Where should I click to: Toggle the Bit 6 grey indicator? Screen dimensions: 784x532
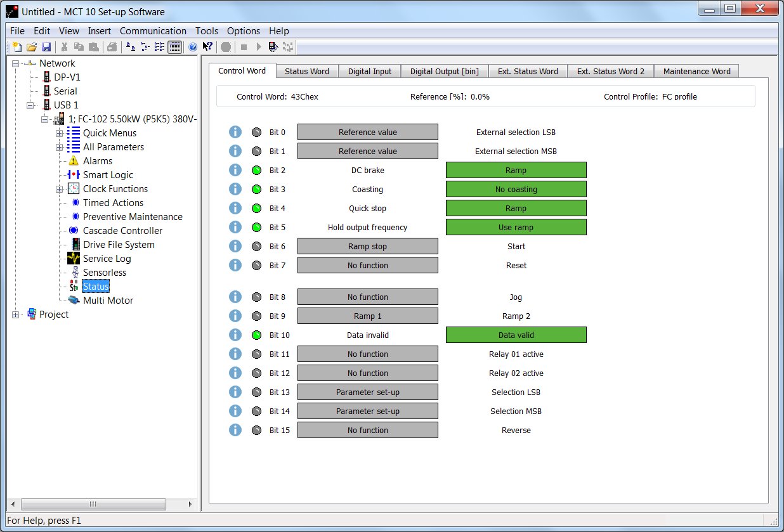click(x=256, y=246)
